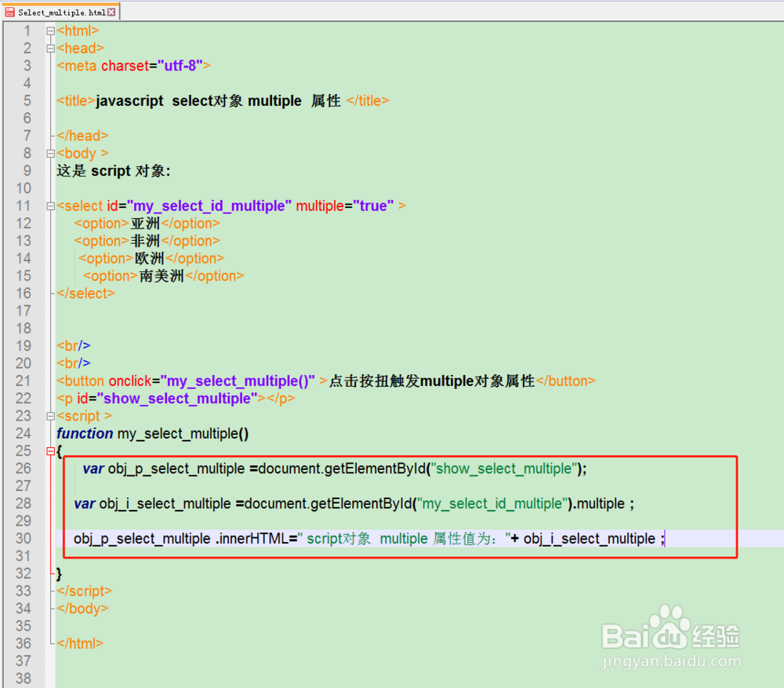The height and width of the screenshot is (688, 784).
Task: Click .innerHTML on line 30
Action: (252, 539)
